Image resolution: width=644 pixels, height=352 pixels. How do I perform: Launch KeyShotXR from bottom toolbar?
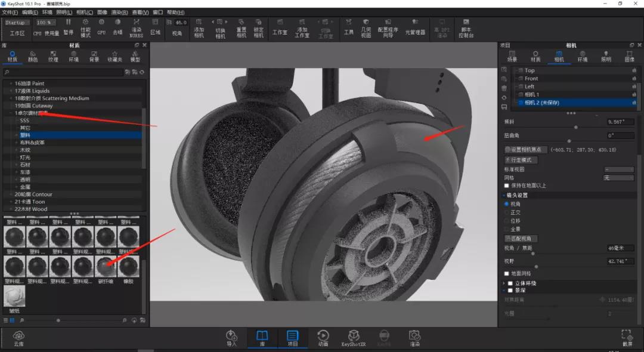[353, 338]
